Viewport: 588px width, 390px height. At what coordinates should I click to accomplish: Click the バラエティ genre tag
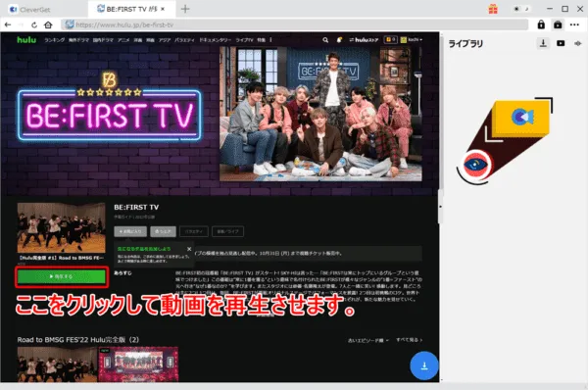194,231
